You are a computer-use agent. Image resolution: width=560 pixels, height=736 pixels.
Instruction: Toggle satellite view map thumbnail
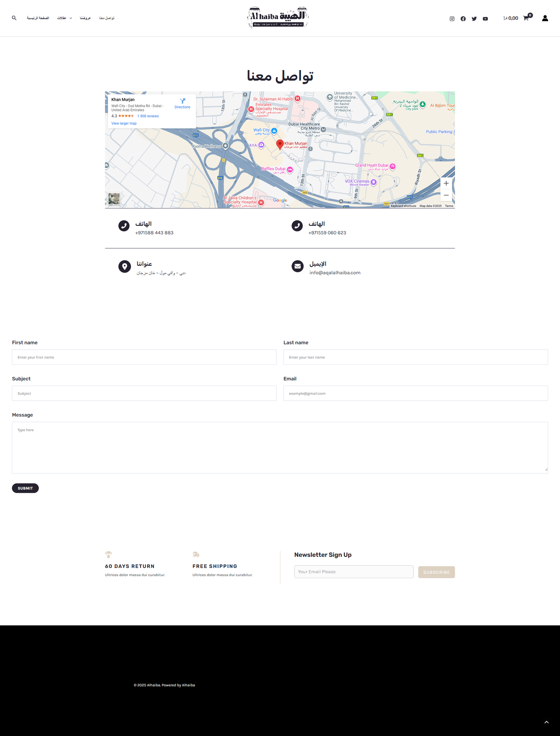114,199
